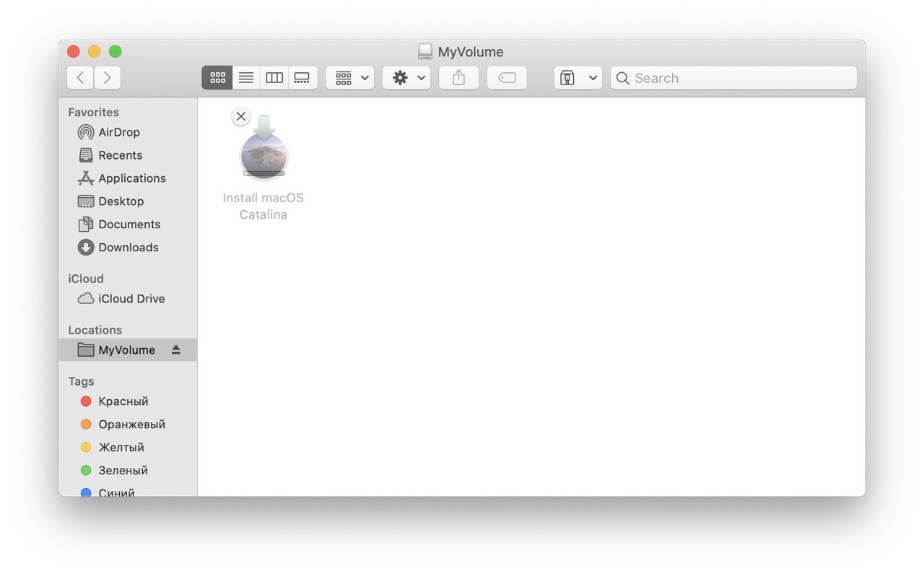
Task: Switch to gallery view
Action: 302,78
